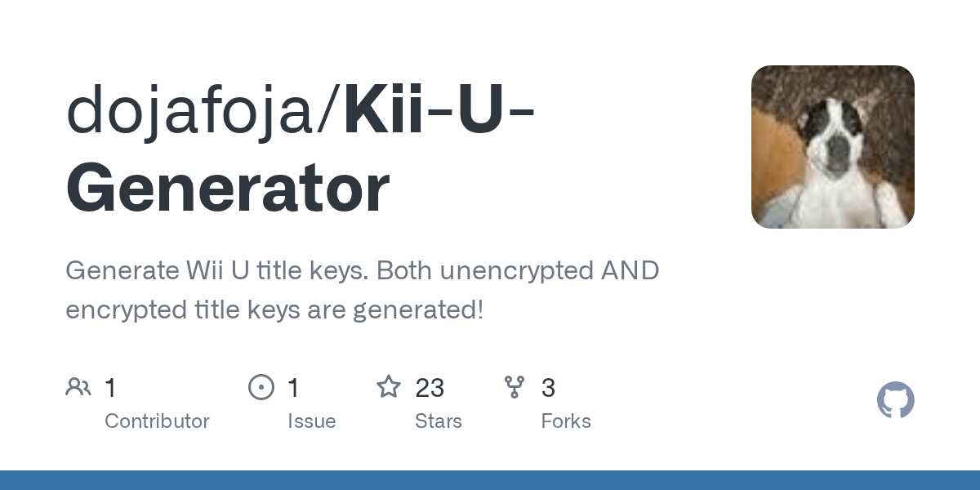Click the stars count 23
This screenshot has width=980, height=490.
click(430, 388)
